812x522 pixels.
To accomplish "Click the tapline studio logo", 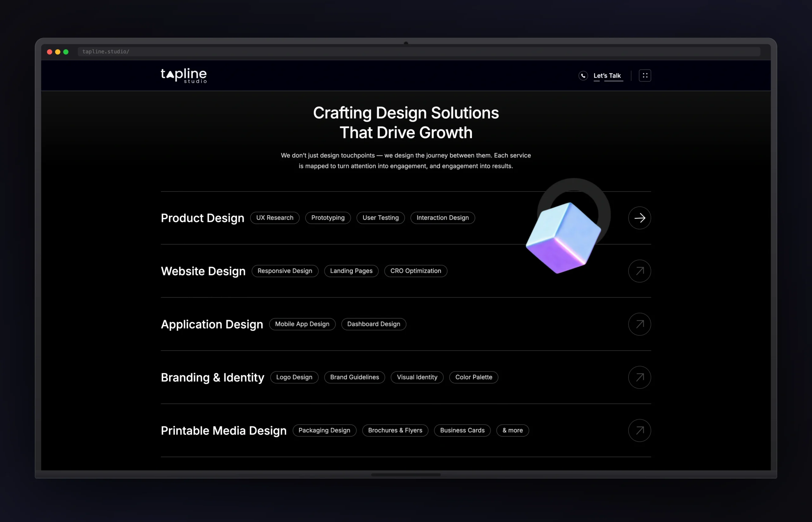I will pyautogui.click(x=183, y=75).
